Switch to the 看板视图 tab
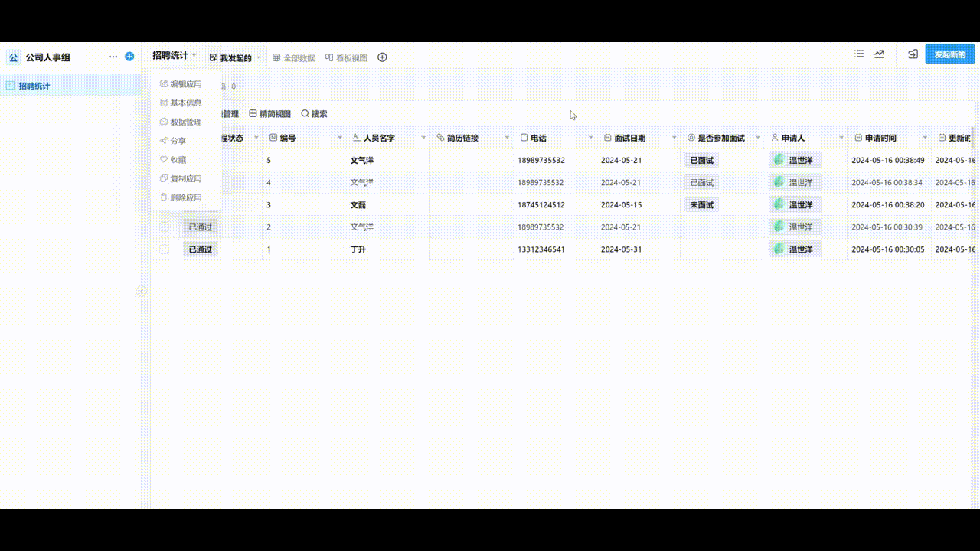Viewport: 980px width, 551px height. (x=346, y=58)
